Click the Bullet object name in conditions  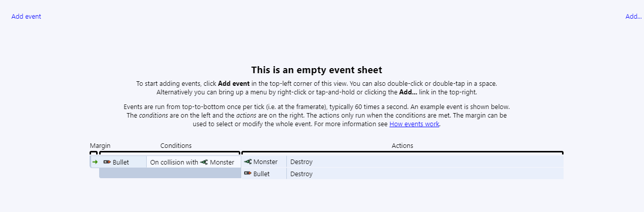pos(121,162)
